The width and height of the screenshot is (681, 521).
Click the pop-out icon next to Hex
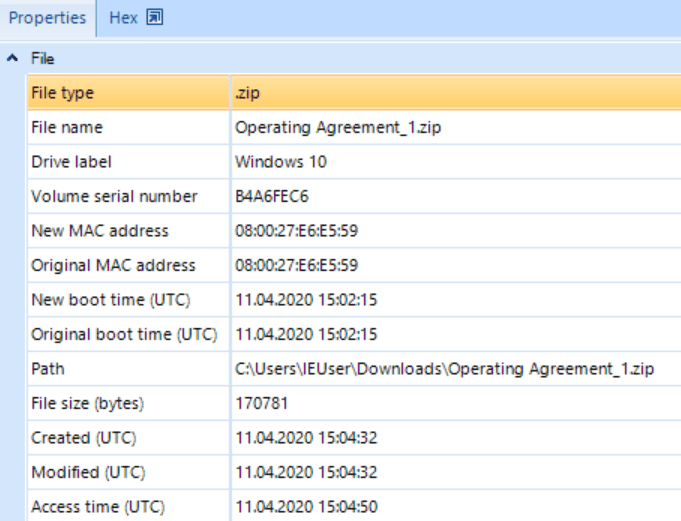[154, 18]
